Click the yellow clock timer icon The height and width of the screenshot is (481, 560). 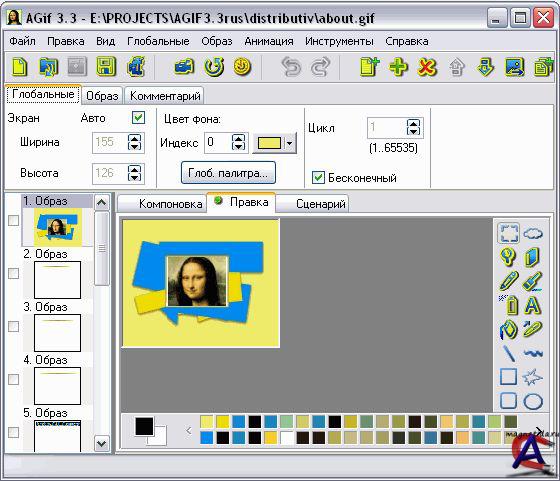[242, 66]
